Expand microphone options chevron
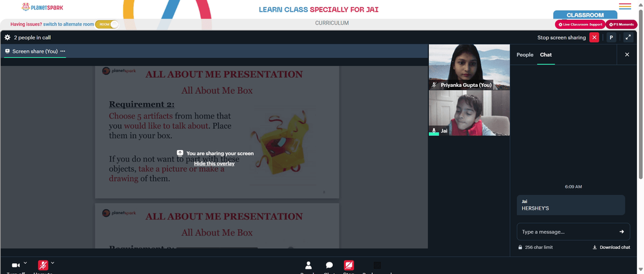Viewport: 644px width, 274px height. pos(52,262)
